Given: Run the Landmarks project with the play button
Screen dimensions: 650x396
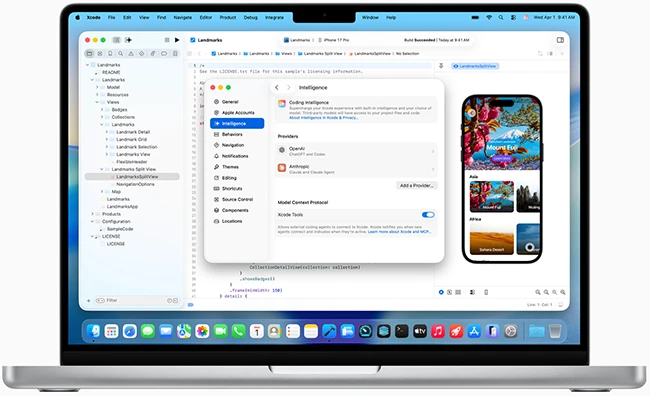Looking at the screenshot, I should pyautogui.click(x=177, y=40).
